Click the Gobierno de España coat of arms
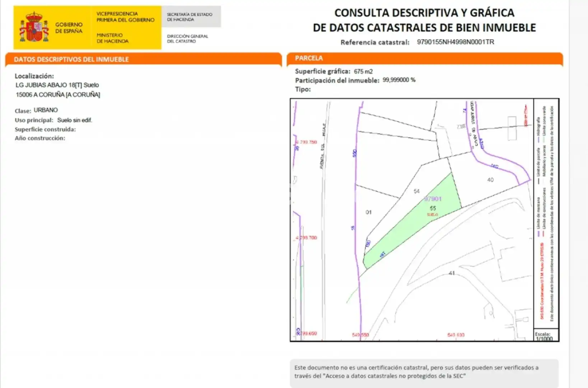 tap(34, 27)
